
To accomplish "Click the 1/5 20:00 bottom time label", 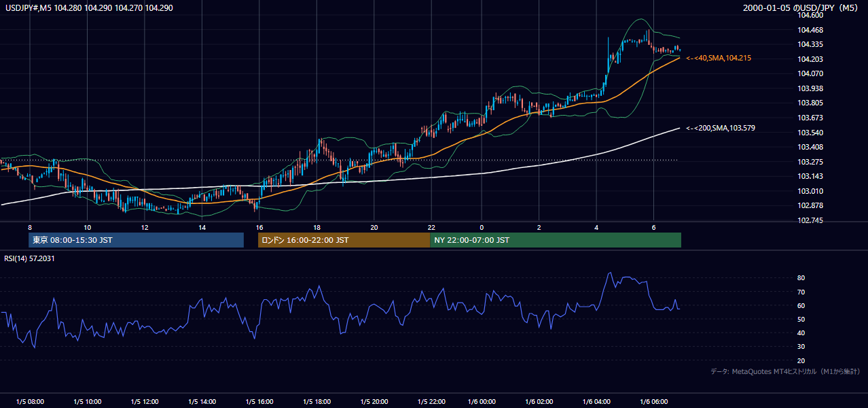I will [x=374, y=402].
